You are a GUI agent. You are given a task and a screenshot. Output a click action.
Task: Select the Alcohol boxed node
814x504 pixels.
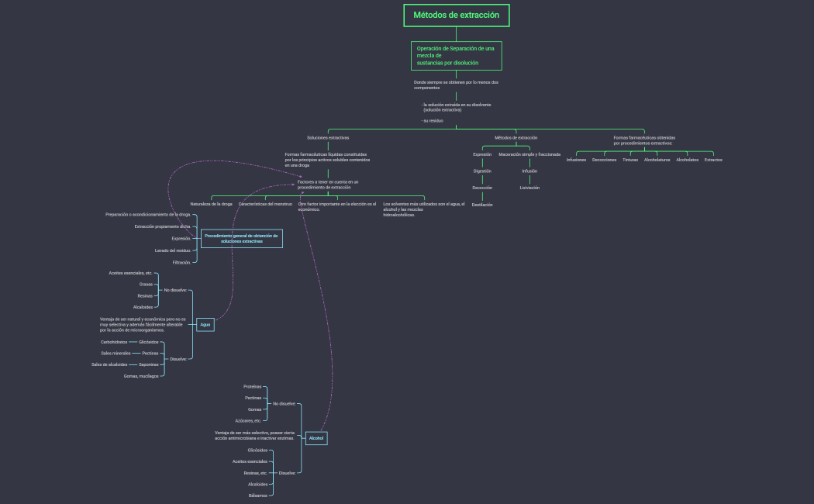tap(316, 438)
